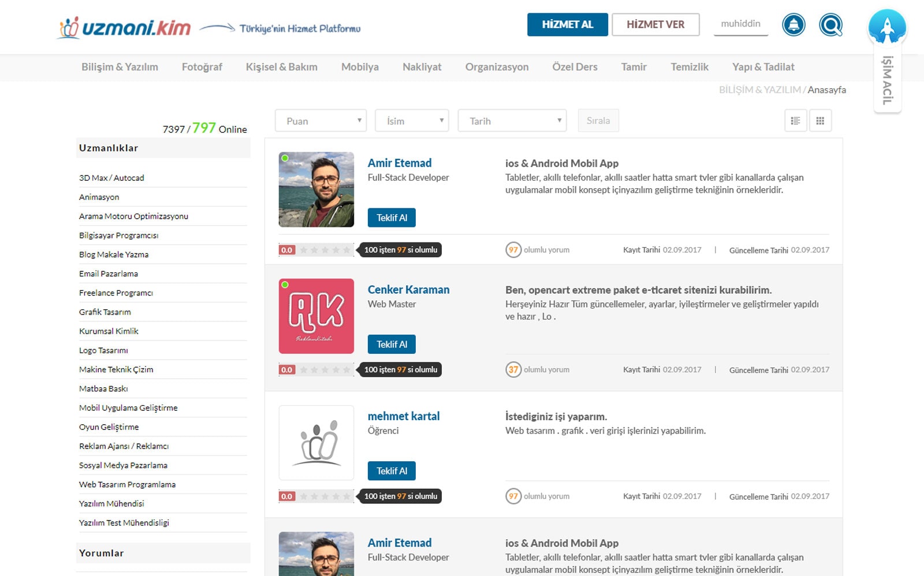Click Teklif Al for Cenker Karaman
Viewport: 924px width, 576px height.
tap(392, 344)
